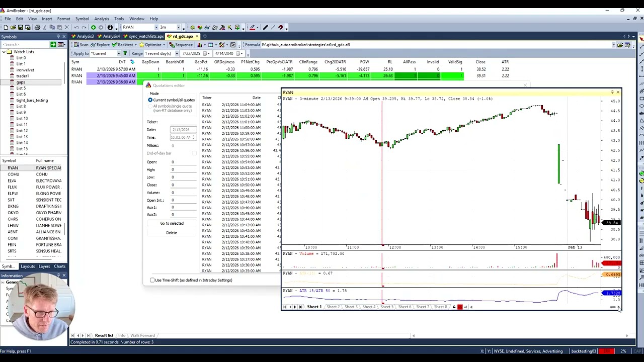Click the ValidSig column header
This screenshot has height=362, width=644.
pos(455,62)
